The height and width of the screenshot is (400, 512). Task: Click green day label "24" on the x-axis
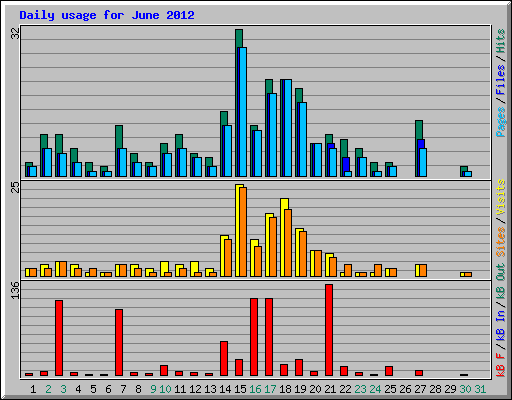(375, 389)
